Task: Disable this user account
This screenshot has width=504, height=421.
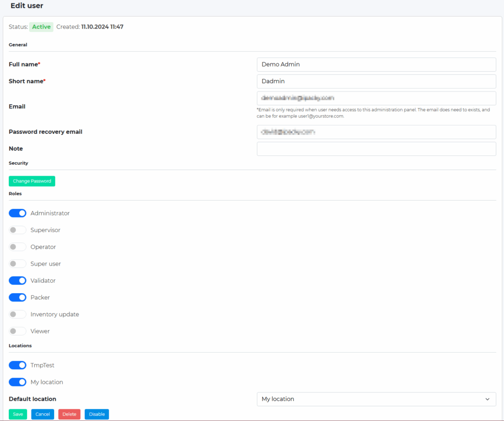Action: [96, 414]
